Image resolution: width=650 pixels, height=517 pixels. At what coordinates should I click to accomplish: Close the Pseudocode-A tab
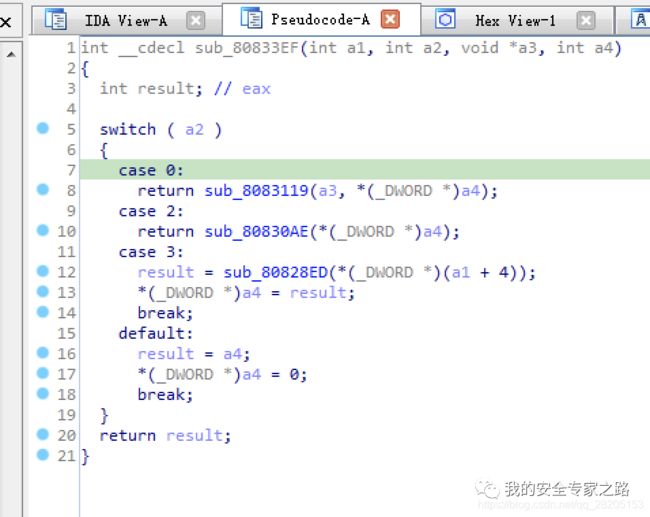tap(390, 19)
